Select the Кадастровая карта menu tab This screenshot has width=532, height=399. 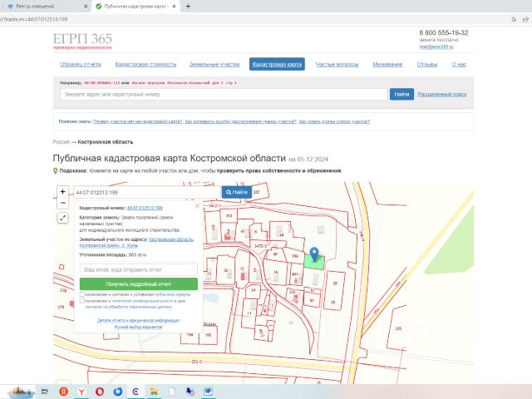(x=277, y=64)
